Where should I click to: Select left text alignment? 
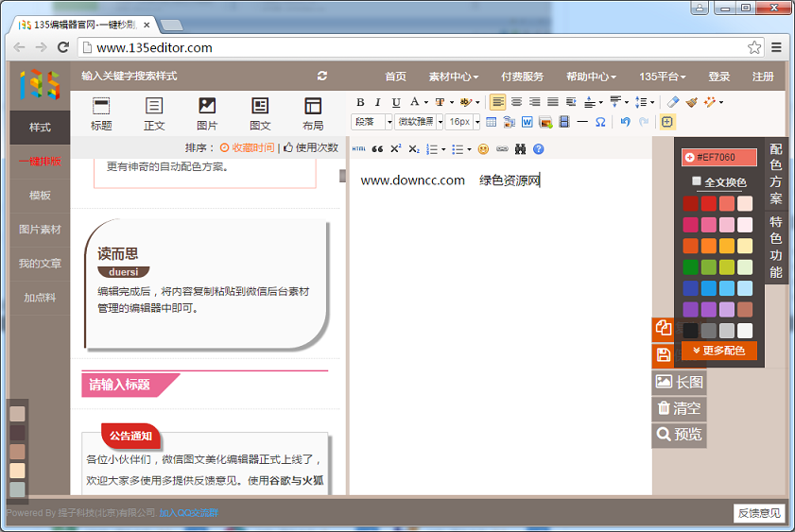[x=497, y=102]
